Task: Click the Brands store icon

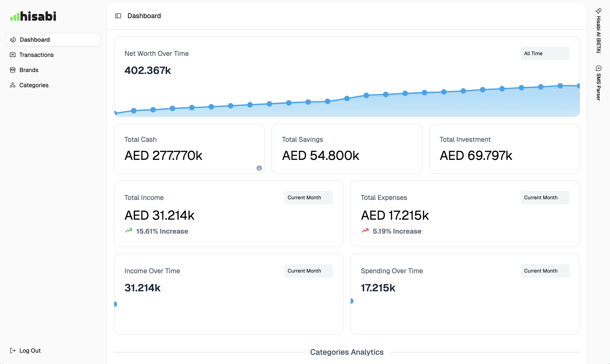Action: 13,70
